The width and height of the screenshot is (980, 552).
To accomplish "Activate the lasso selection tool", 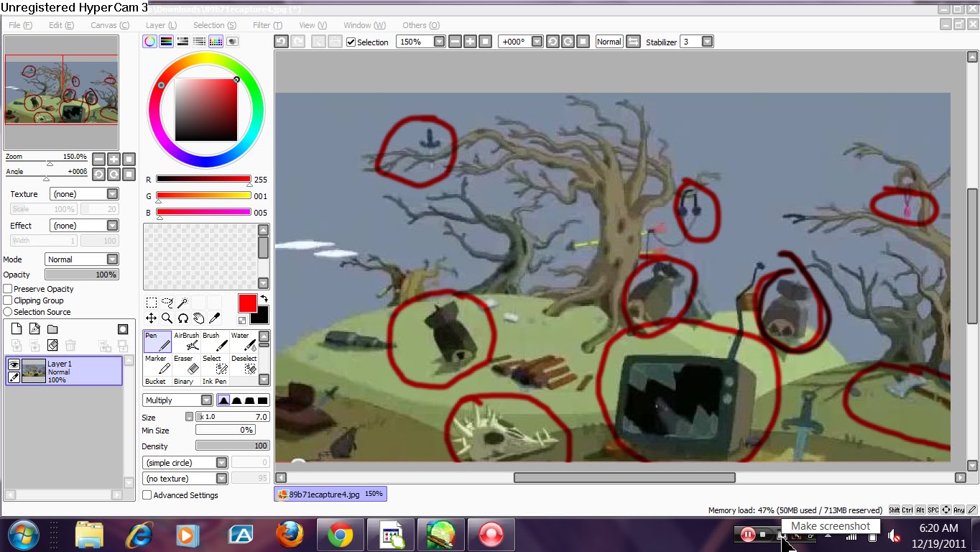I will coord(167,303).
